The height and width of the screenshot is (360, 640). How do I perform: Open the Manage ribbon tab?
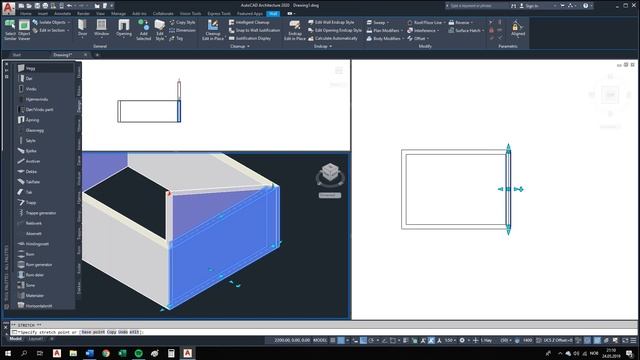[118, 13]
